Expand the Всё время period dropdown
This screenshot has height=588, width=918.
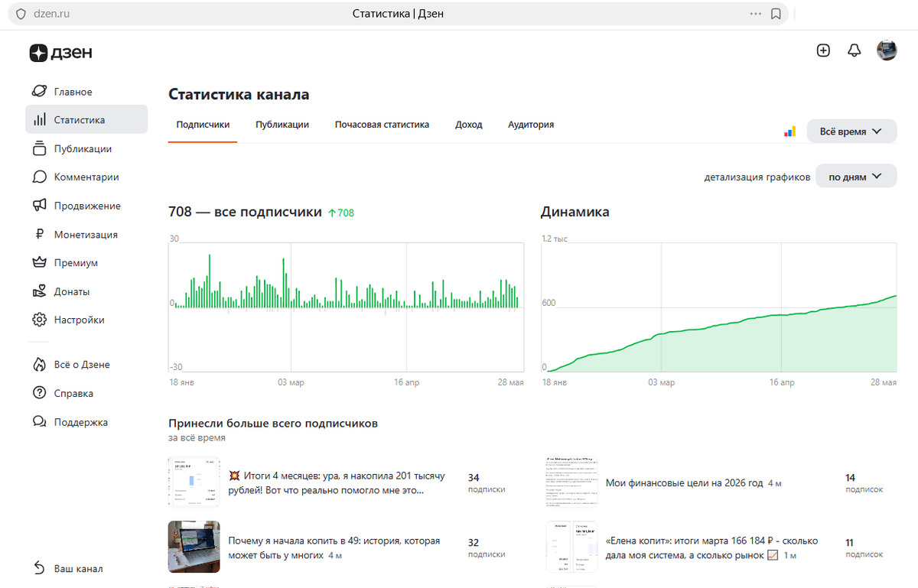coord(851,132)
